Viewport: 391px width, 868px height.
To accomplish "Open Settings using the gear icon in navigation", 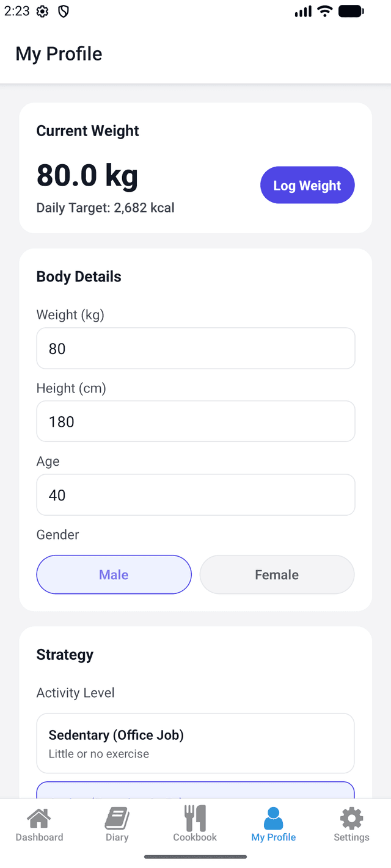I will click(351, 816).
